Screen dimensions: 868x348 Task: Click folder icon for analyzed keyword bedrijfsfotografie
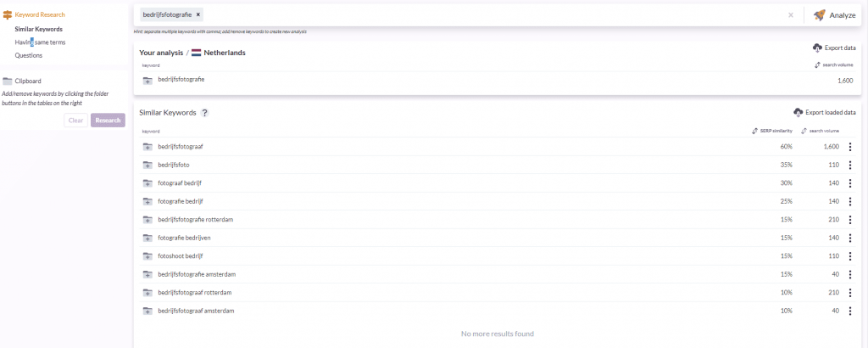point(147,81)
